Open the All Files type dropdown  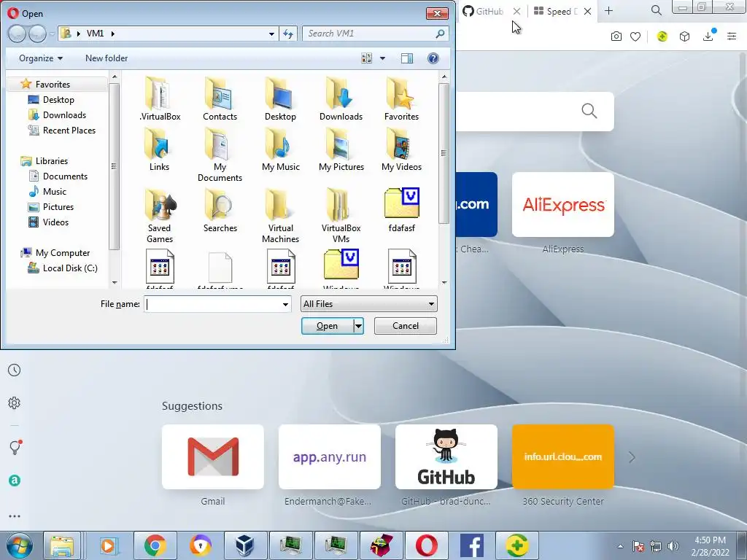(x=368, y=304)
